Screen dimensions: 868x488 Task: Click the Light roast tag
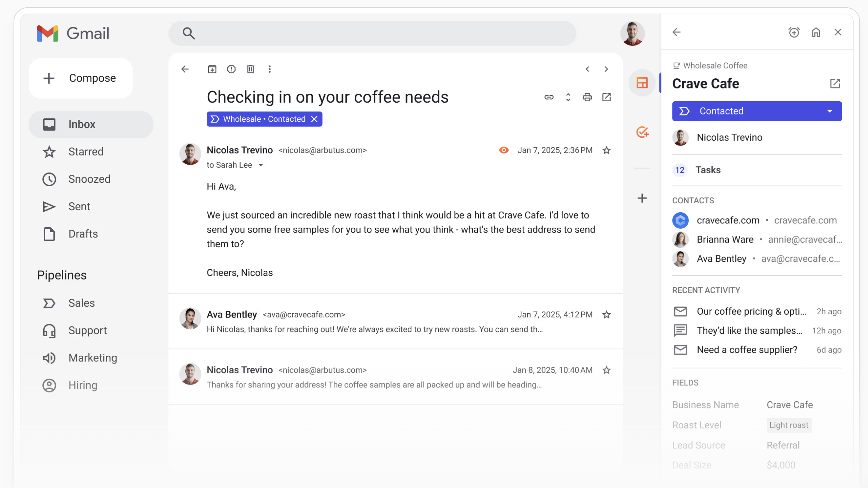(x=788, y=425)
